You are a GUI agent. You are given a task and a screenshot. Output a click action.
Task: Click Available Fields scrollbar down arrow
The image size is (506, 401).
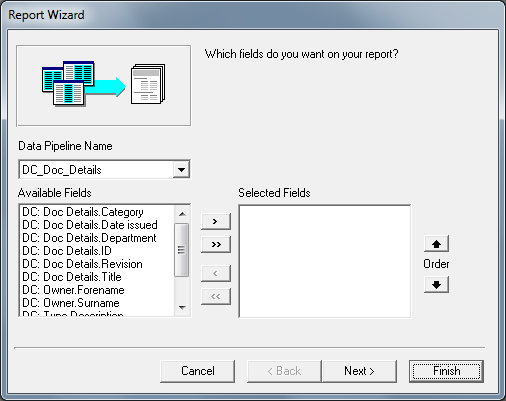point(182,307)
